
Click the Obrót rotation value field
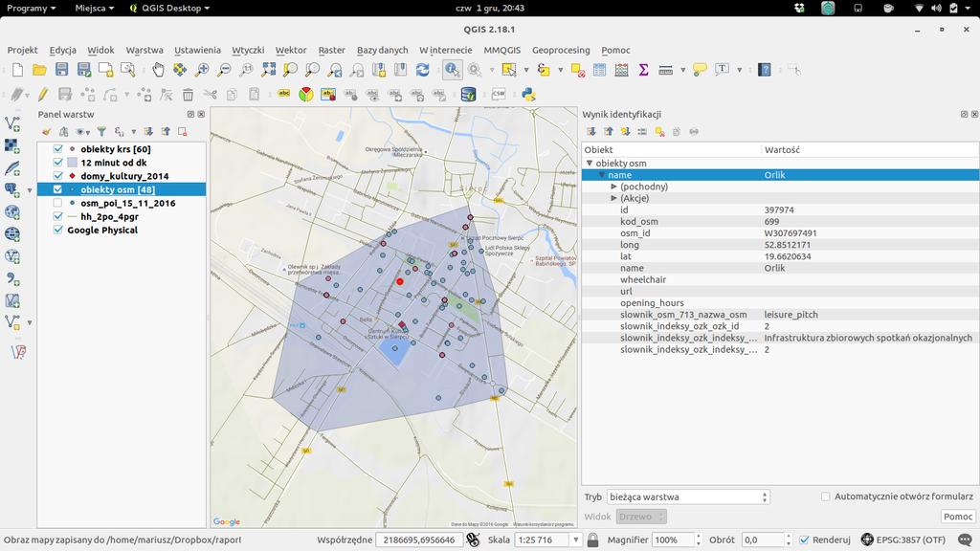click(x=763, y=540)
